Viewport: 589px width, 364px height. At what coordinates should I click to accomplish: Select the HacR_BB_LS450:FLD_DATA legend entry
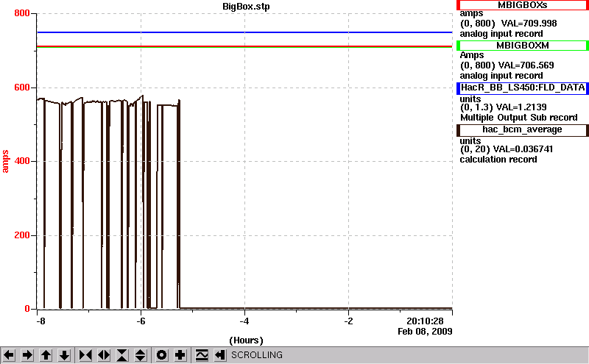tap(523, 88)
